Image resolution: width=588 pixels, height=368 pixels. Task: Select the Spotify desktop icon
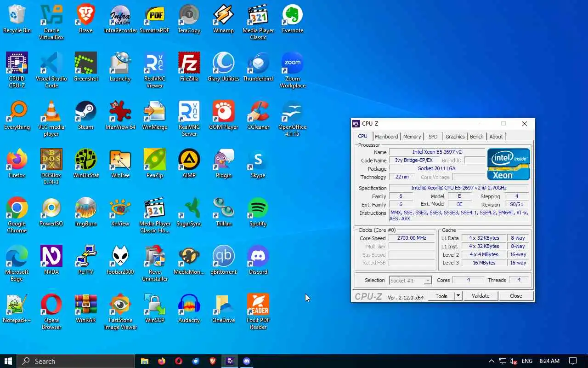tap(258, 212)
